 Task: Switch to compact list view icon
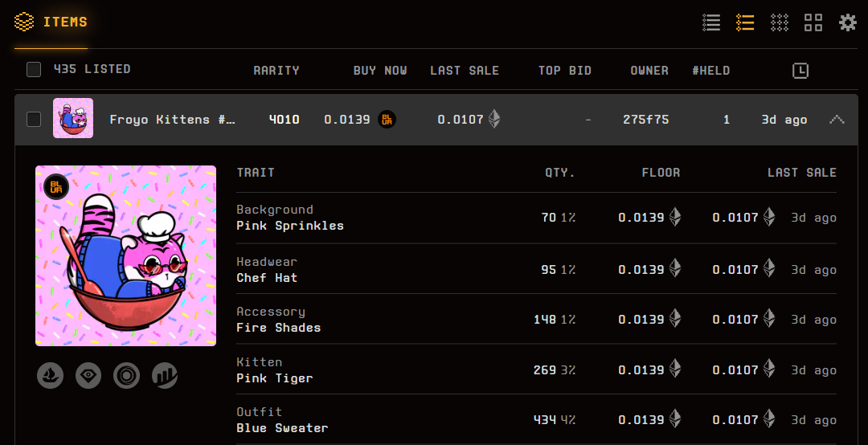(x=711, y=22)
